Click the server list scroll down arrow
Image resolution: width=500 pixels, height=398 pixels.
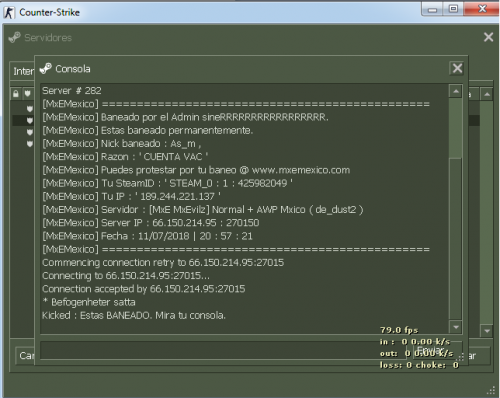(x=487, y=331)
